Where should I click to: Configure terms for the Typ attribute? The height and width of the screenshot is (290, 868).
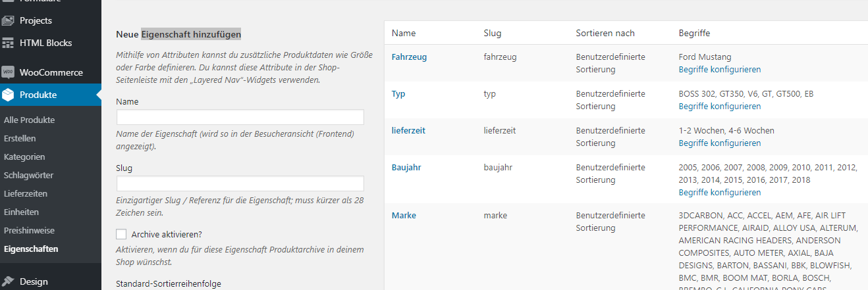tap(719, 107)
